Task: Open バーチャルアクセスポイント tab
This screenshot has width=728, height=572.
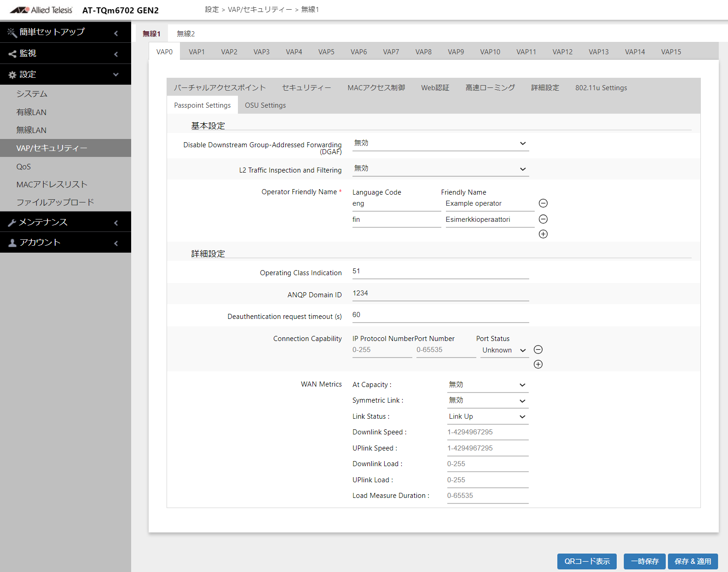Action: coord(220,87)
